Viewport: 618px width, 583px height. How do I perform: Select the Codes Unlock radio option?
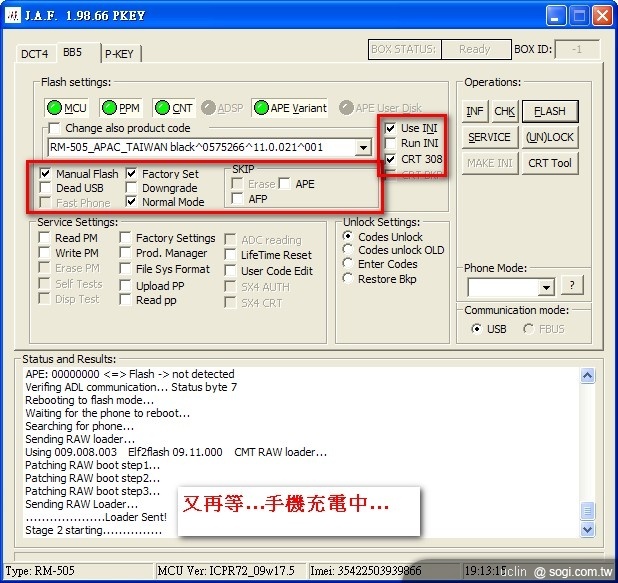pos(348,237)
